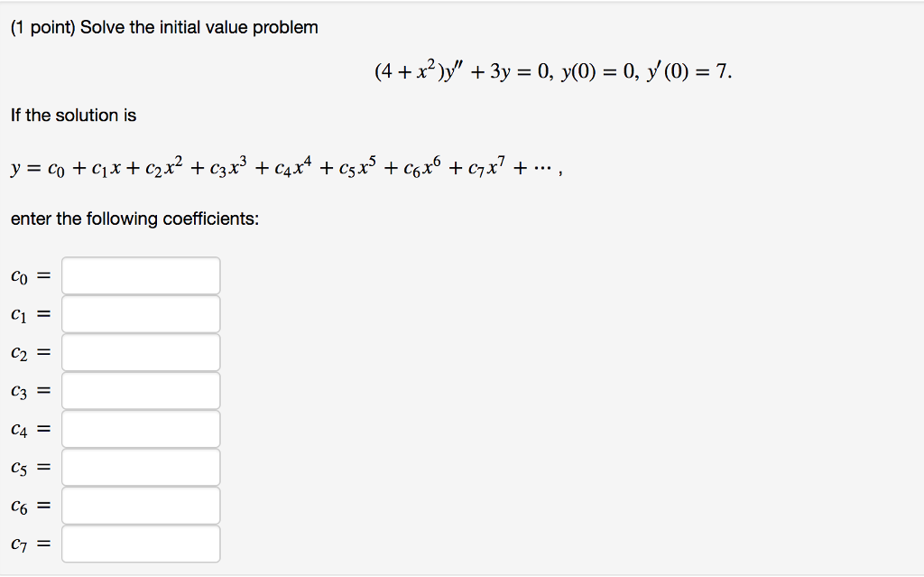Select the c2 coefficient label
The height and width of the screenshot is (577, 924).
click(19, 352)
